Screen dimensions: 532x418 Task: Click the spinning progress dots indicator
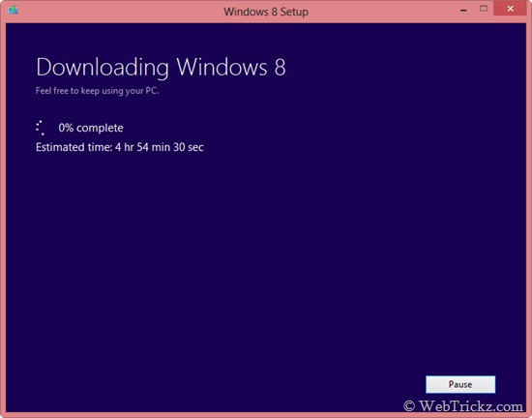tap(41, 128)
